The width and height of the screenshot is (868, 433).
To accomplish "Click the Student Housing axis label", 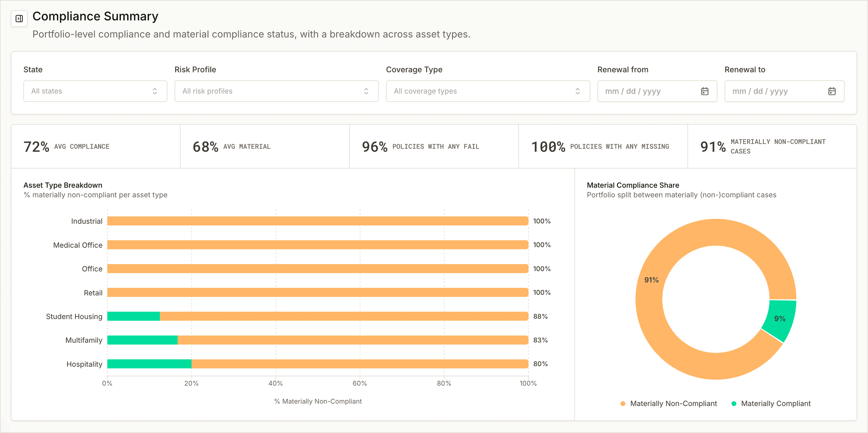I will pos(74,316).
